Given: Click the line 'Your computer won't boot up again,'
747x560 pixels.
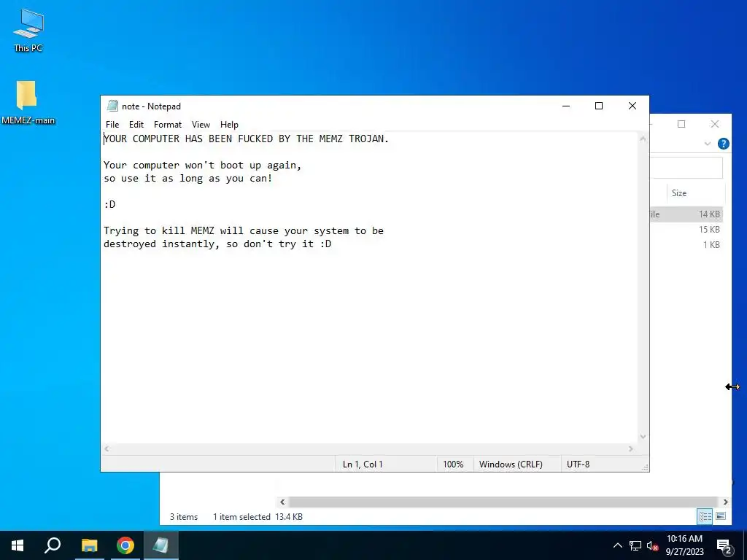Looking at the screenshot, I should [203, 166].
